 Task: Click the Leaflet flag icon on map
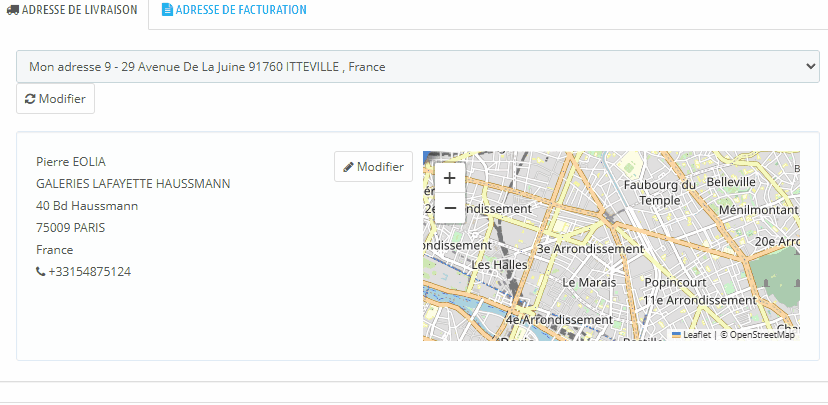click(676, 334)
